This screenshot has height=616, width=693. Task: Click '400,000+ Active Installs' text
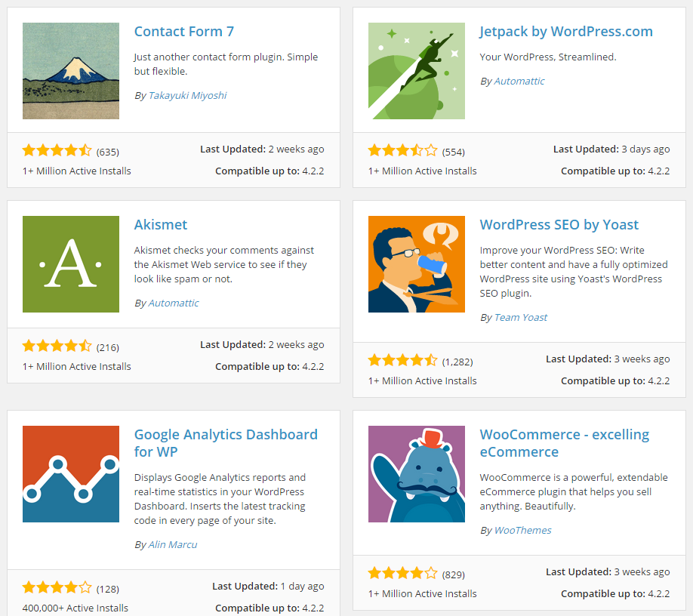click(75, 608)
